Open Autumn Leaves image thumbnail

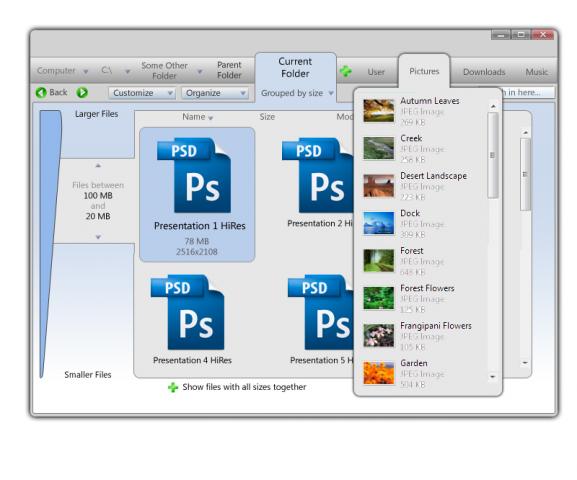(378, 110)
